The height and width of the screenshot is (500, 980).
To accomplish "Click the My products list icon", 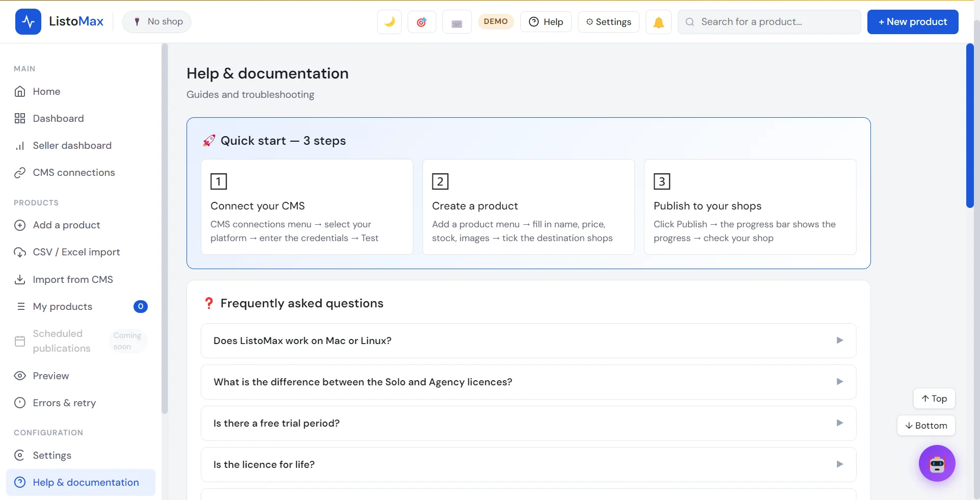I will click(21, 306).
